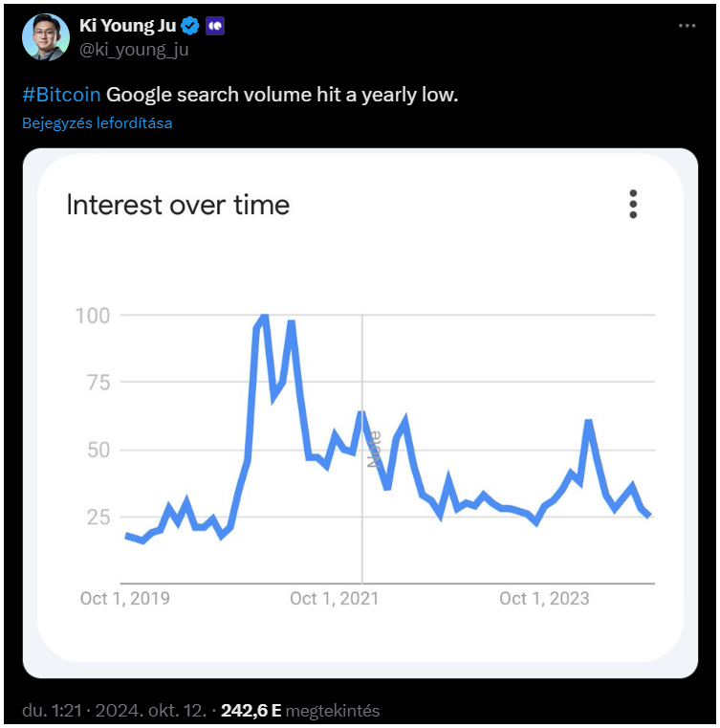
Task: Click the #Bitcoin hashtag
Action: (61, 95)
